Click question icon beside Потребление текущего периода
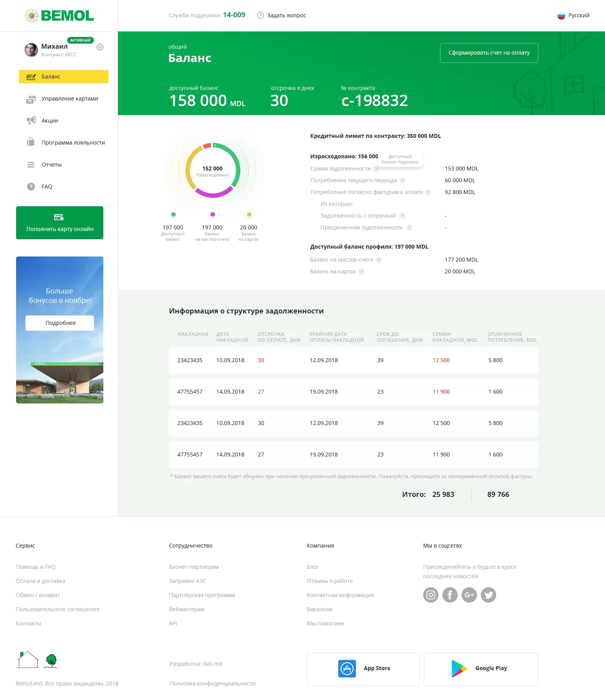The height and width of the screenshot is (700, 605). (x=403, y=181)
